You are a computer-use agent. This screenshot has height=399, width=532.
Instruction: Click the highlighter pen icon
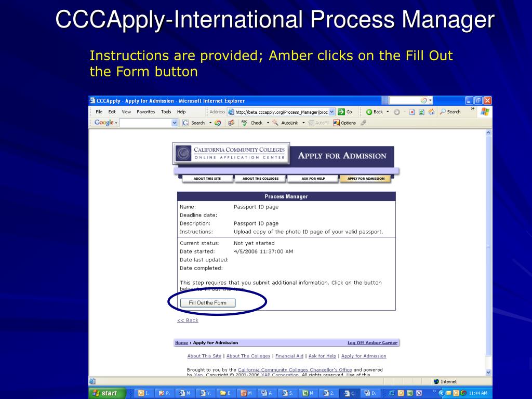pos(363,123)
